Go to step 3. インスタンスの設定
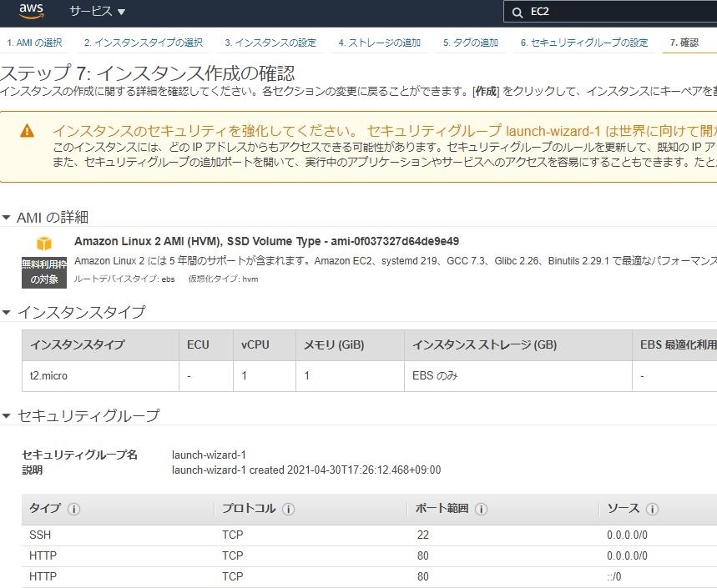717x588 pixels. click(270, 43)
